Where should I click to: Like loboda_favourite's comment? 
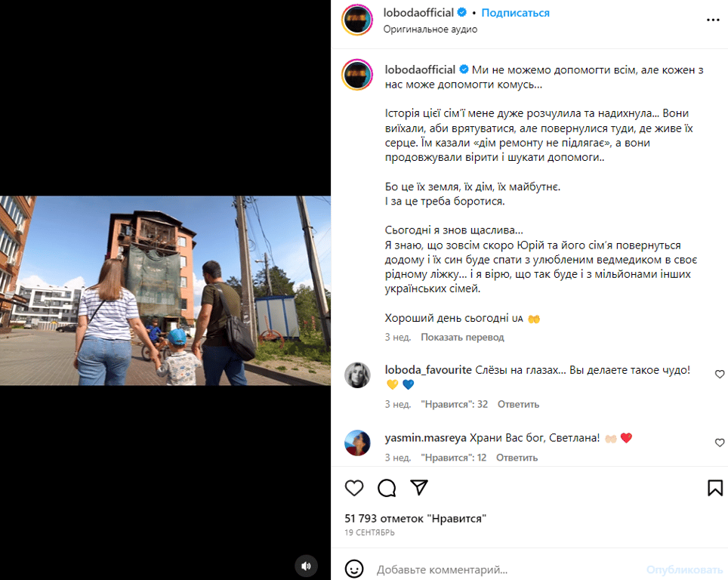click(x=719, y=374)
